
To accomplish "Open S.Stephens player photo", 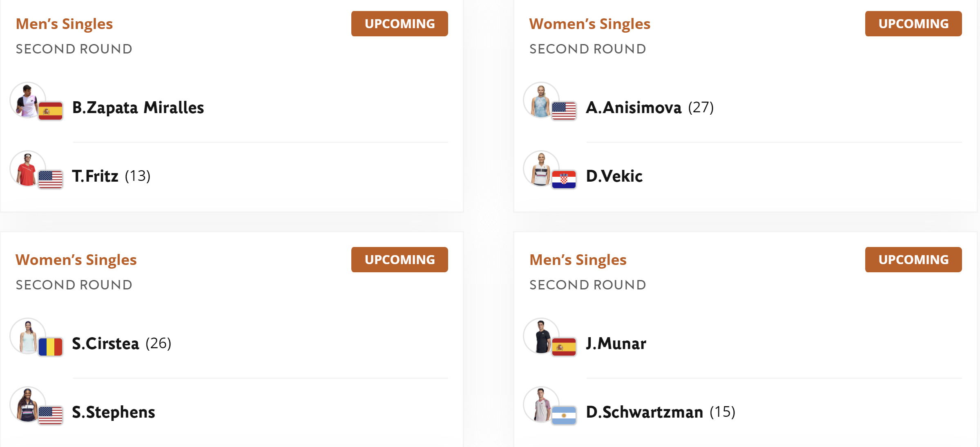I will pyautogui.click(x=27, y=405).
